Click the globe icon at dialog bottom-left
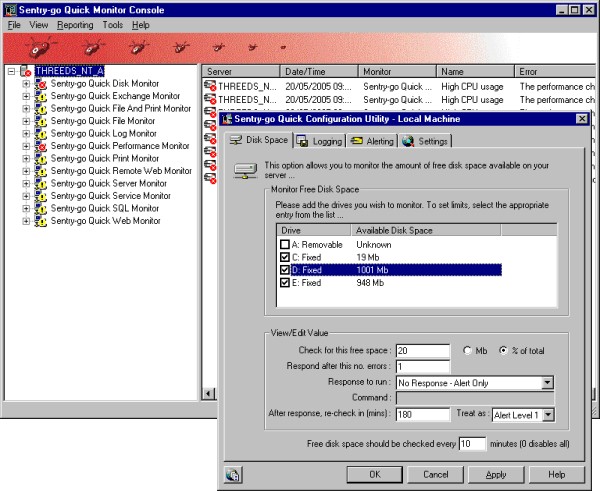This screenshot has width=600, height=491. (x=233, y=475)
